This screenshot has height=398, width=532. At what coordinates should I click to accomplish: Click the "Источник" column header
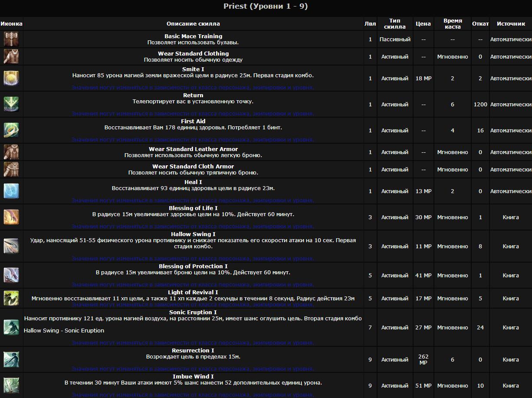click(511, 24)
